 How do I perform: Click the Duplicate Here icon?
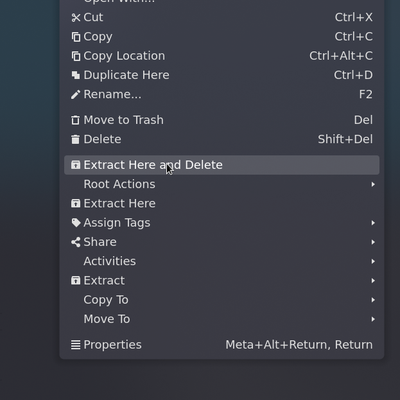[76, 75]
